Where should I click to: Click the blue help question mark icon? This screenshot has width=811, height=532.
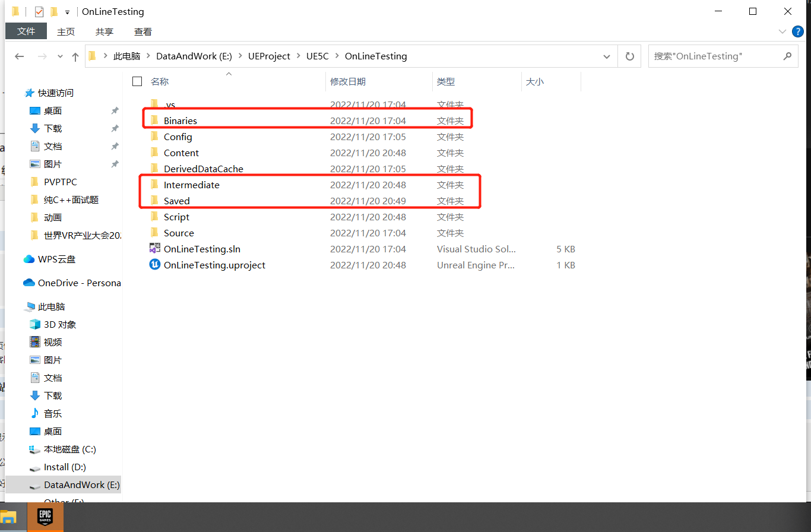pos(798,31)
